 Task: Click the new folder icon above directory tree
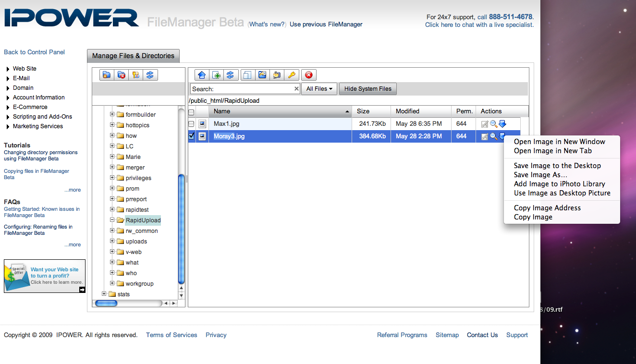[107, 75]
